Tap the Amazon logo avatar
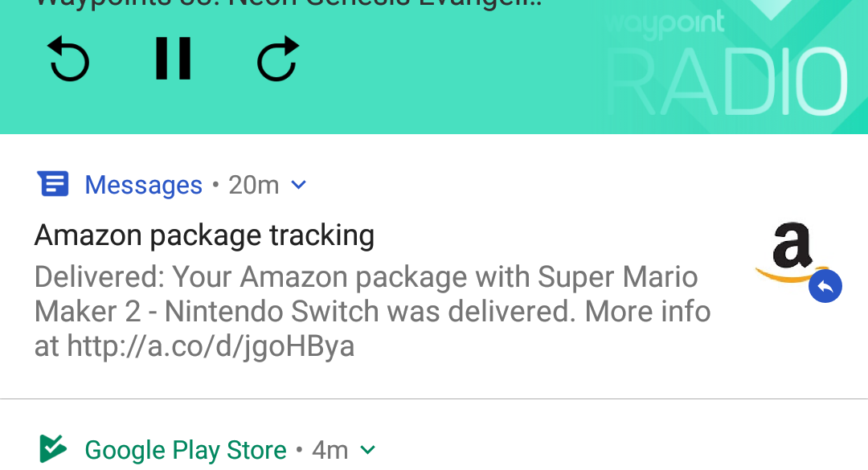 (x=791, y=251)
